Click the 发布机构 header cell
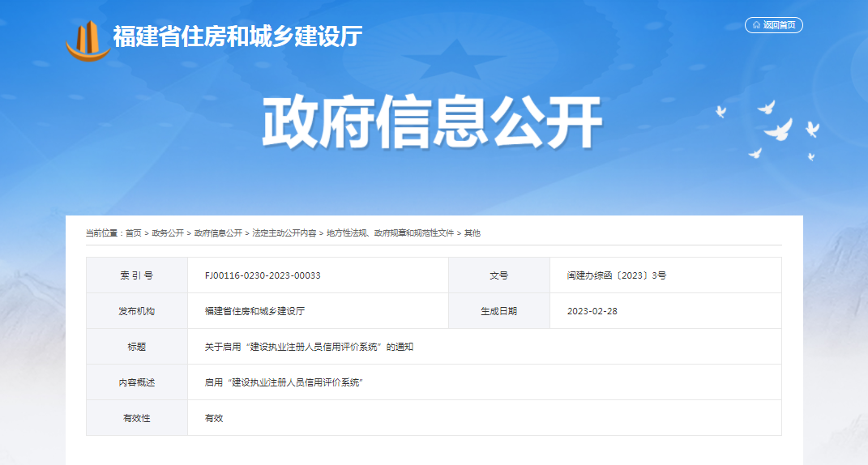This screenshot has height=465, width=868. (137, 311)
